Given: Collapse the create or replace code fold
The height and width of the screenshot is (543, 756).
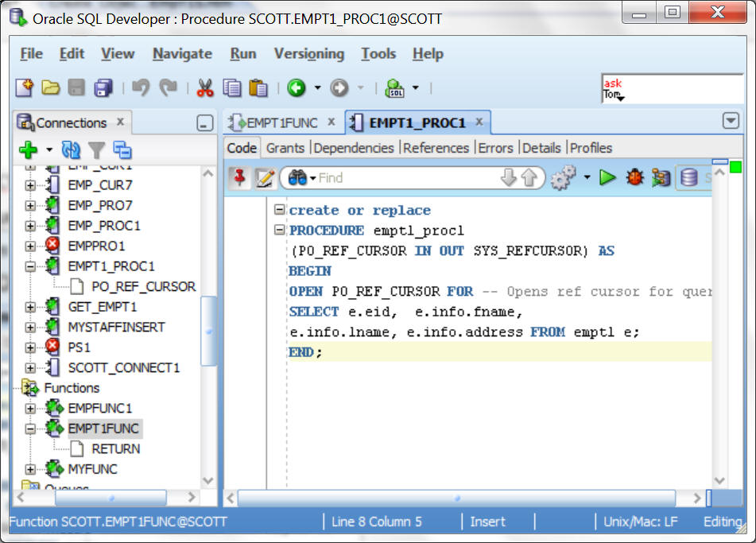Looking at the screenshot, I should coord(279,209).
